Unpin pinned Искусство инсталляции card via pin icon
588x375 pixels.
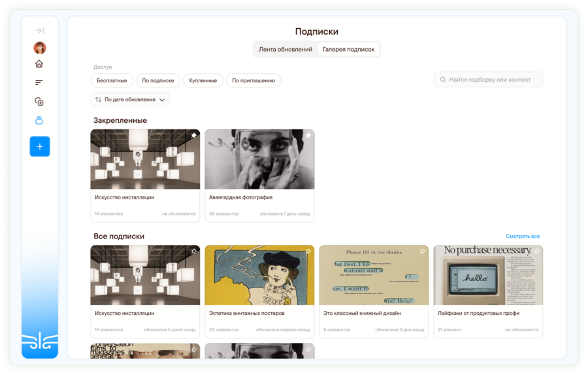(194, 135)
